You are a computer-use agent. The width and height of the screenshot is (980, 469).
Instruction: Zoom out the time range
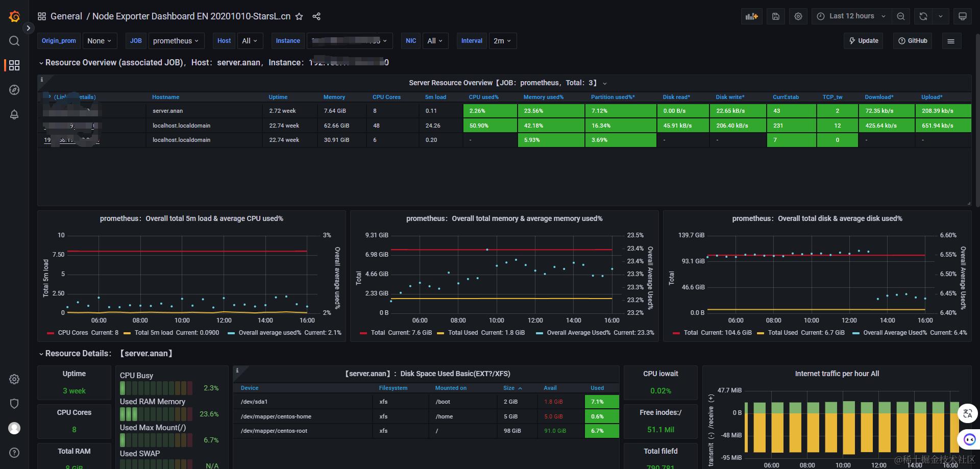(x=901, y=16)
